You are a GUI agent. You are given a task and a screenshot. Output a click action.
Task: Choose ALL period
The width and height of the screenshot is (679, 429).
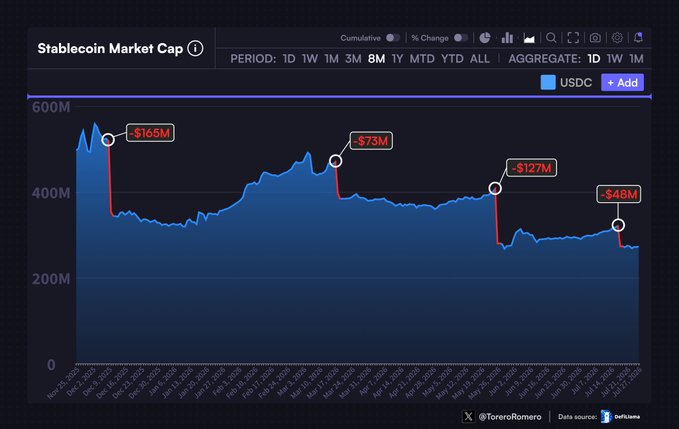click(480, 59)
